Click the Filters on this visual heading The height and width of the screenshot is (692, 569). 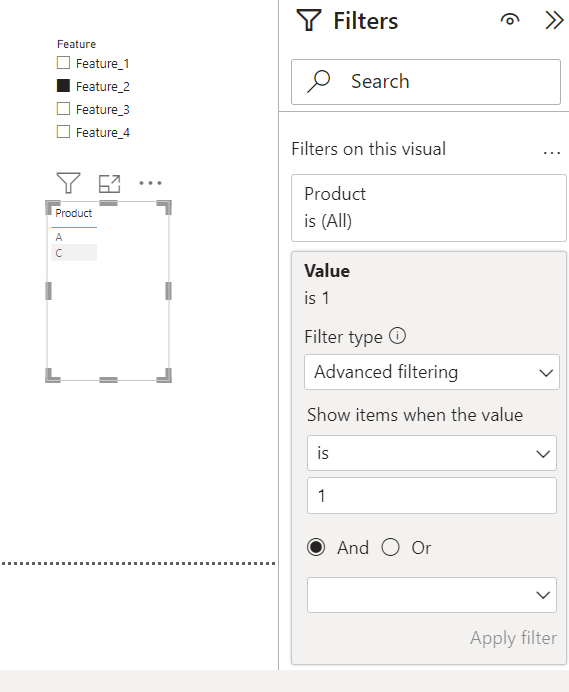(x=369, y=149)
